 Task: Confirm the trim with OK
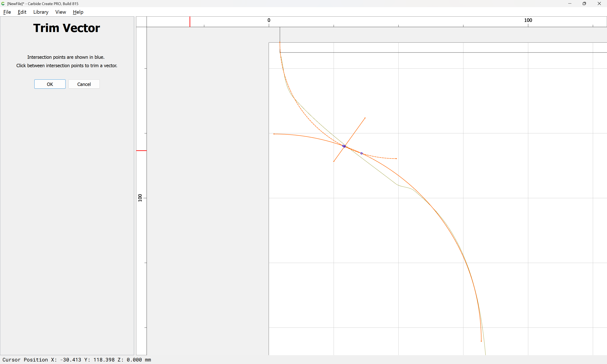(50, 84)
